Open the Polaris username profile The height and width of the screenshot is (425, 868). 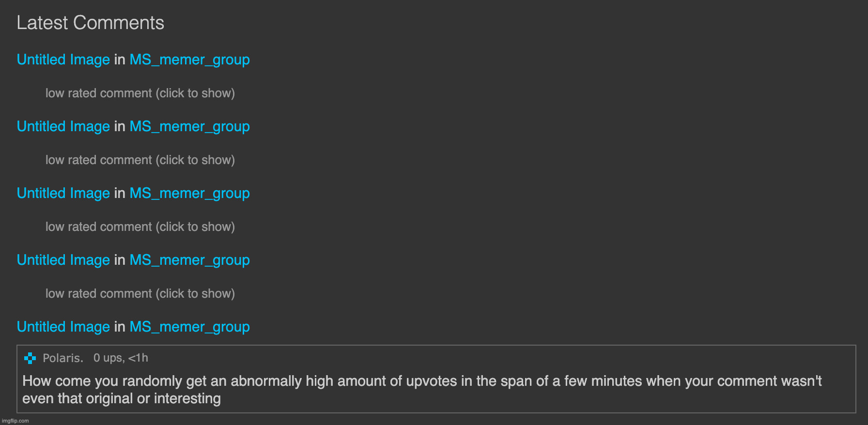(63, 358)
